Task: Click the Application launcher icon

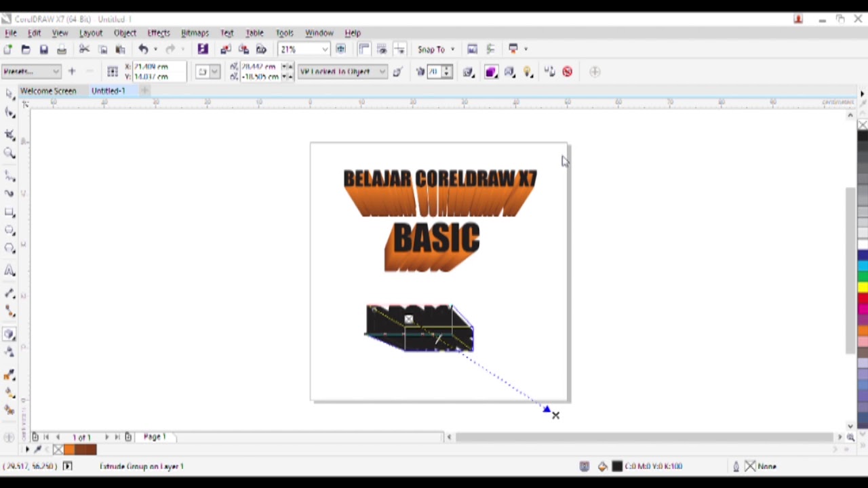Action: [513, 49]
